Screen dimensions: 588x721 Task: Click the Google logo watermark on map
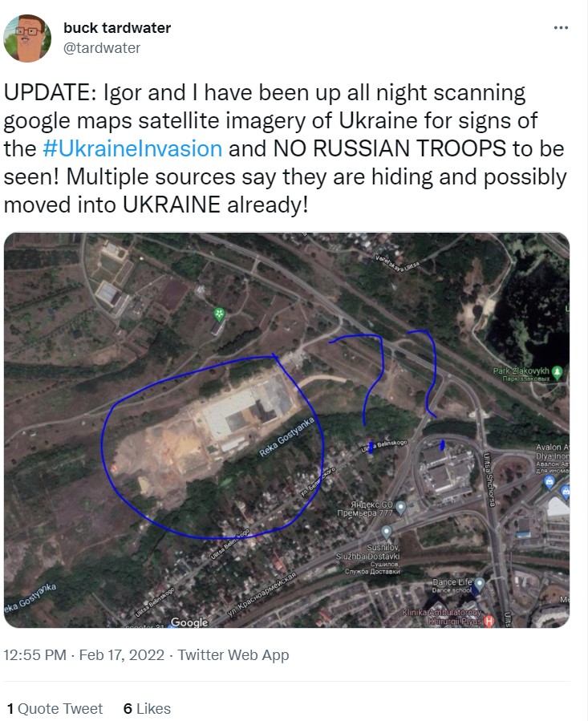coord(189,622)
